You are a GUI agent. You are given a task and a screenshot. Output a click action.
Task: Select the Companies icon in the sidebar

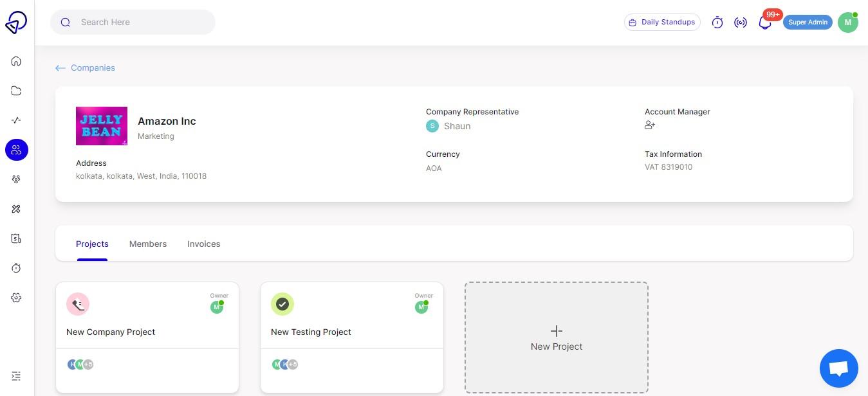[x=16, y=150]
